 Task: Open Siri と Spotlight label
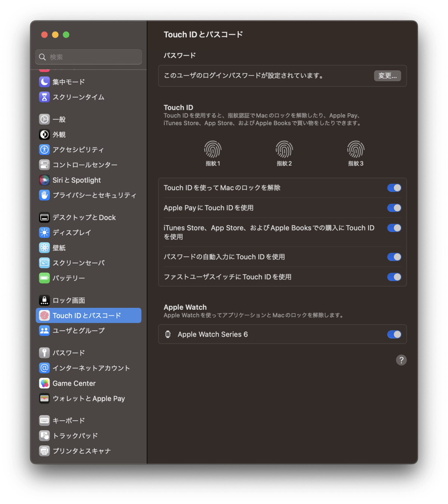pos(77,180)
